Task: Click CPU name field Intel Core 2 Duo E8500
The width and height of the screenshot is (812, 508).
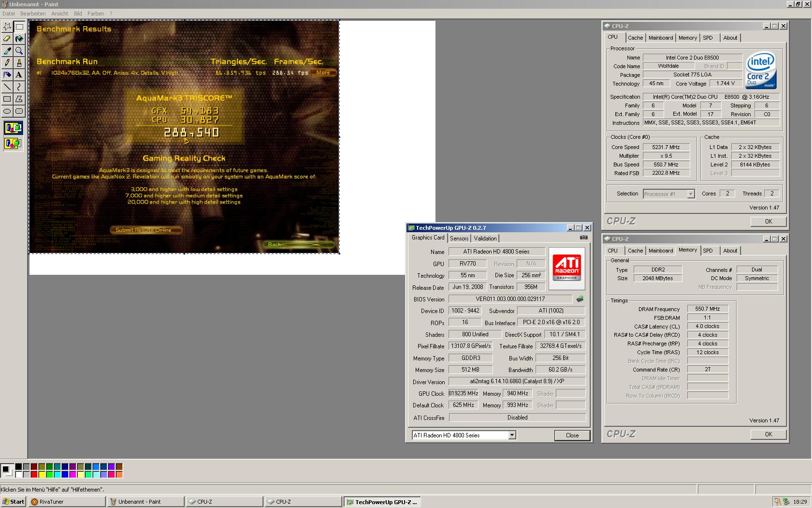Action: click(692, 58)
